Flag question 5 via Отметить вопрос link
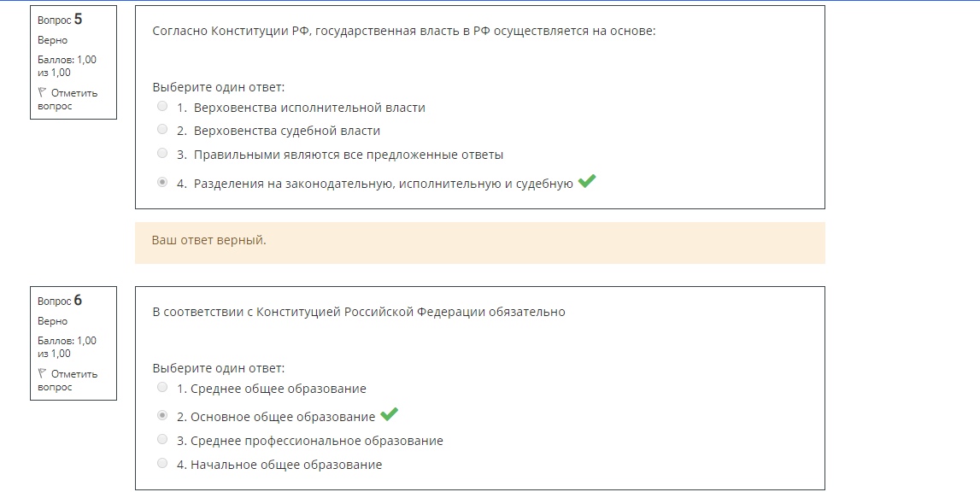This screenshot has width=980, height=492. click(x=67, y=99)
